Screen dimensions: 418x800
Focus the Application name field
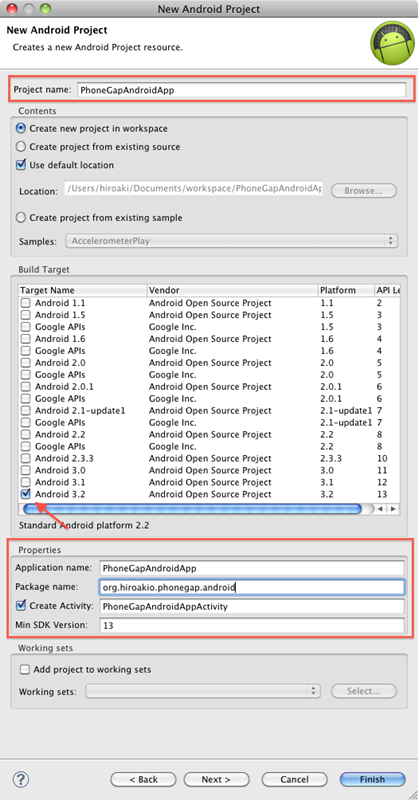[252, 568]
